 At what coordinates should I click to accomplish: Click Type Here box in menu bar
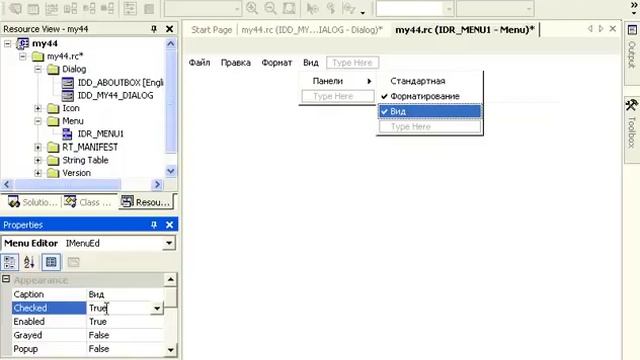pyautogui.click(x=353, y=63)
